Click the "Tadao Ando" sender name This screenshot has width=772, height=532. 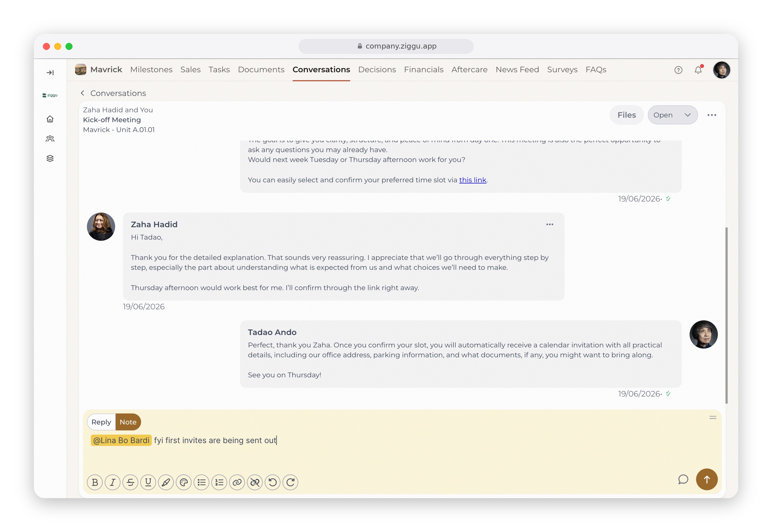[x=272, y=332]
